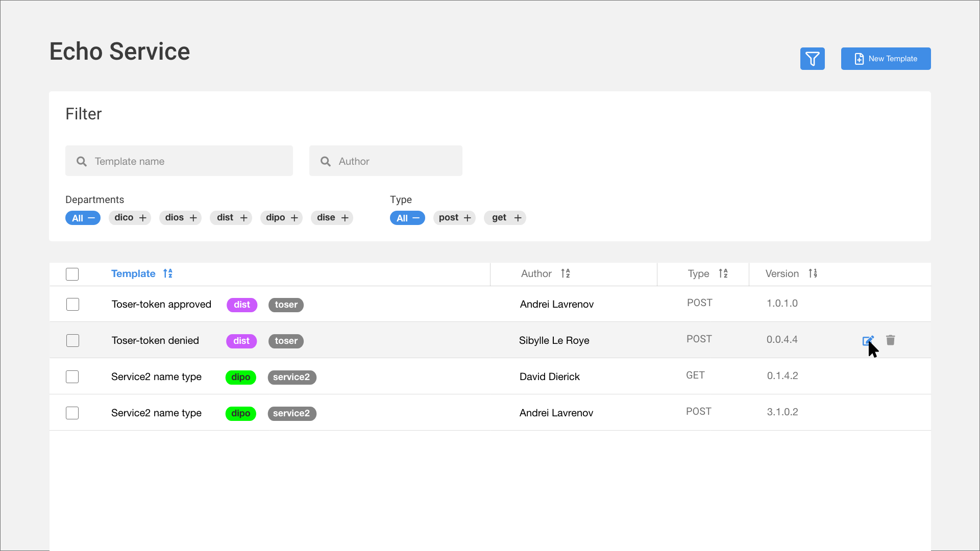
Task: Click the green dipo tag on David Dierick's row
Action: click(x=240, y=377)
